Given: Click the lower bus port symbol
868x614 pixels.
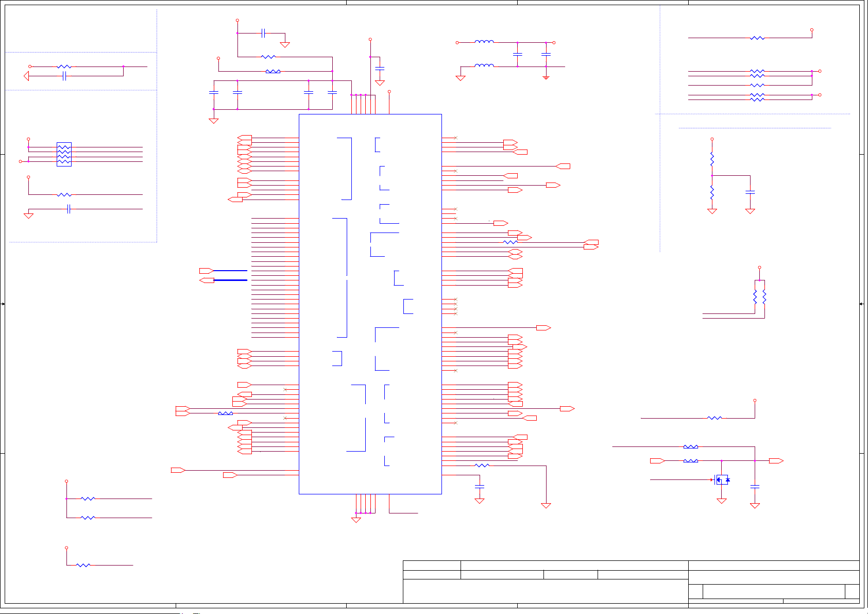Looking at the screenshot, I should pos(207,280).
